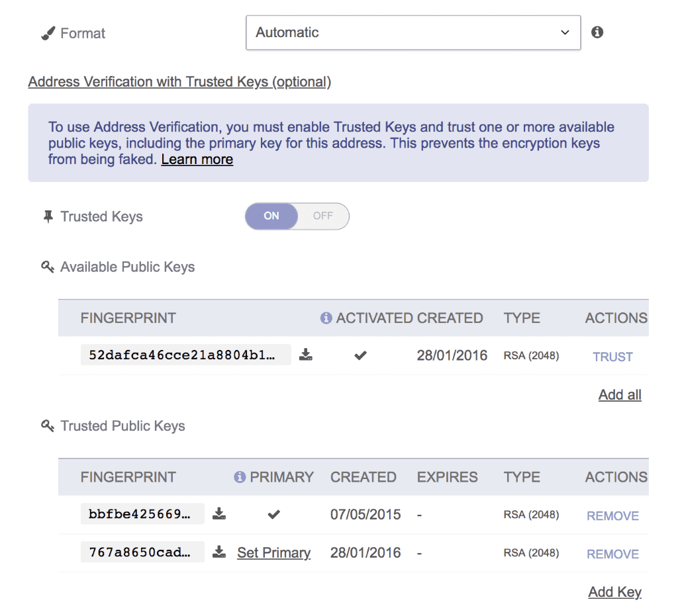Image resolution: width=678 pixels, height=616 pixels.
Task: Click the checkmark in the ACTIVATED column
Action: coord(360,355)
